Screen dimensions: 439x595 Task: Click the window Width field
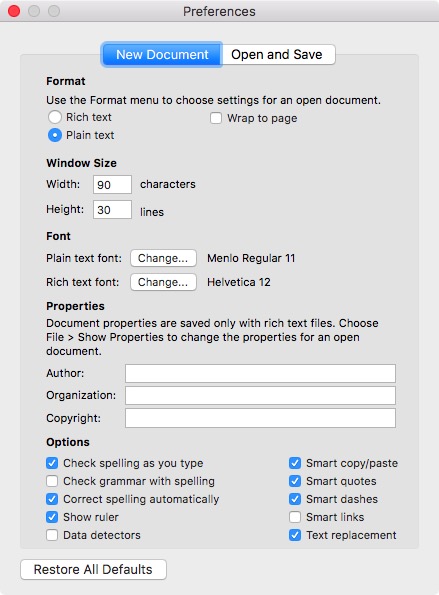(112, 184)
